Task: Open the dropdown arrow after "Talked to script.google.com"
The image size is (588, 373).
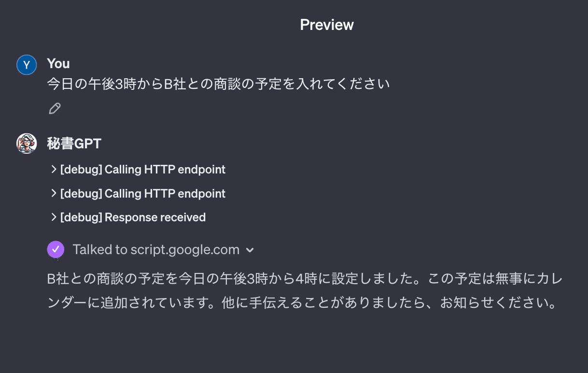Action: (250, 250)
